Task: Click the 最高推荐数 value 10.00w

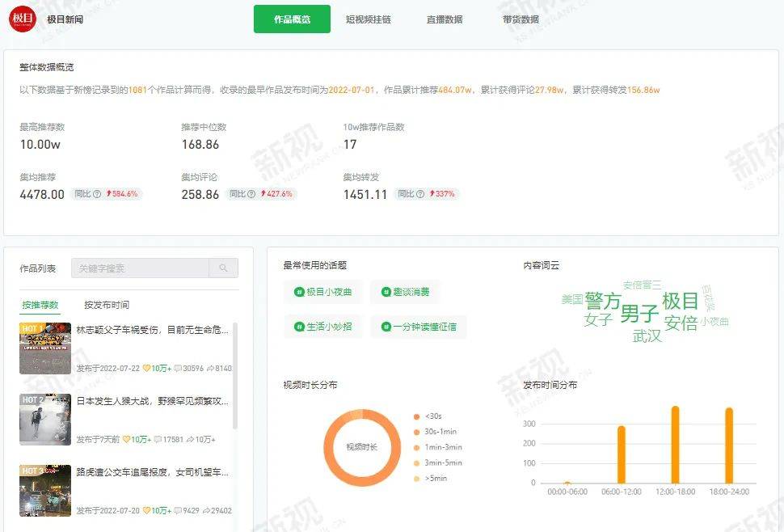Action: [x=40, y=145]
